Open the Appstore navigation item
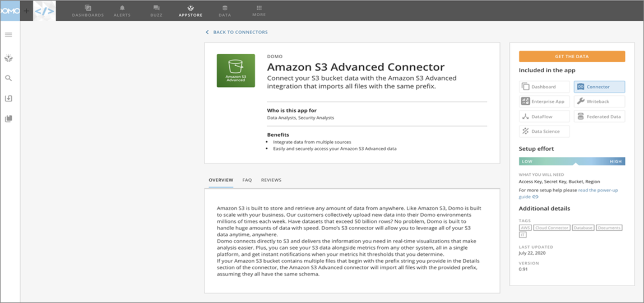Viewport: 644px width, 303px height. click(x=191, y=11)
